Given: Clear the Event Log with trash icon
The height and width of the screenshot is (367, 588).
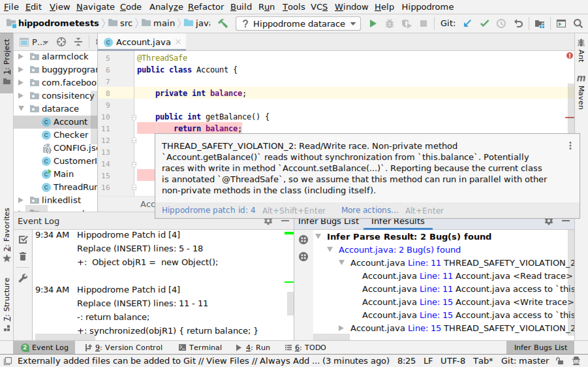Looking at the screenshot, I should point(23,257).
